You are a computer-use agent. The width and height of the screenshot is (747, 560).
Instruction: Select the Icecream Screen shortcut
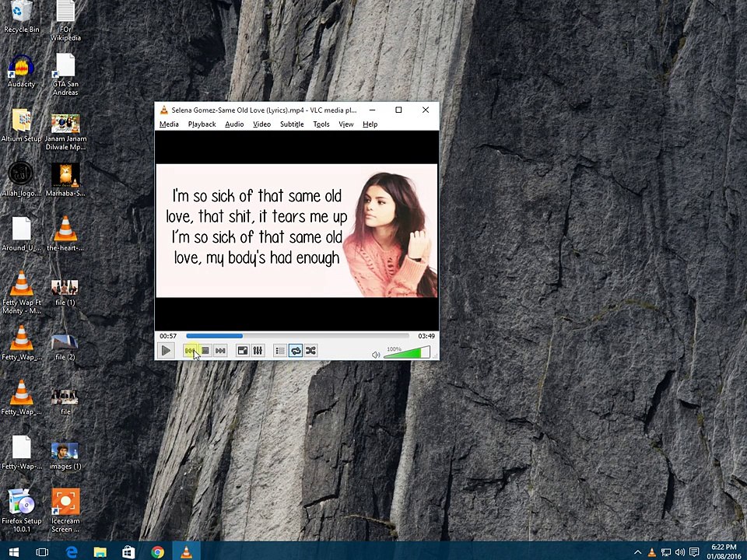65,510
